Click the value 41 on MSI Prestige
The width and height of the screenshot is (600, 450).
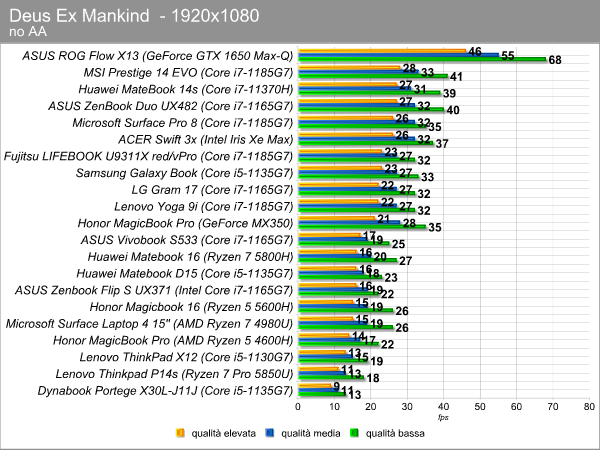[456, 77]
